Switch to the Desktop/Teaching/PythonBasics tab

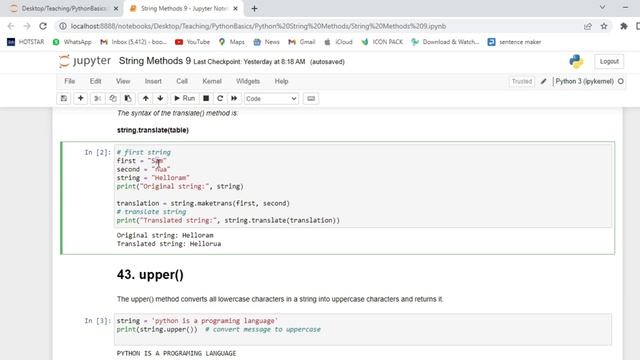64,8
